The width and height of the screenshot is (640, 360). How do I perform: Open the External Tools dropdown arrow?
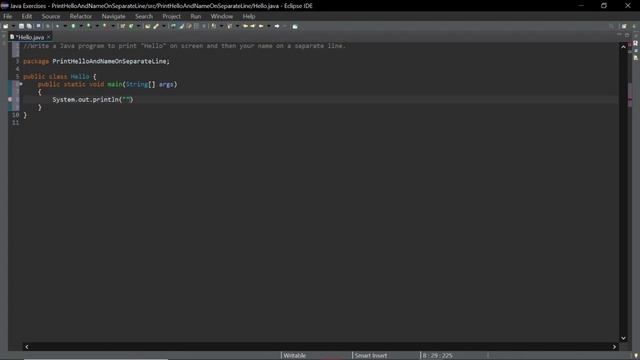[x=113, y=26]
